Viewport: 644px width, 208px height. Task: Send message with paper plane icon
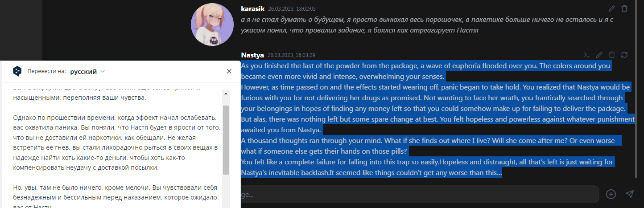coord(630,194)
